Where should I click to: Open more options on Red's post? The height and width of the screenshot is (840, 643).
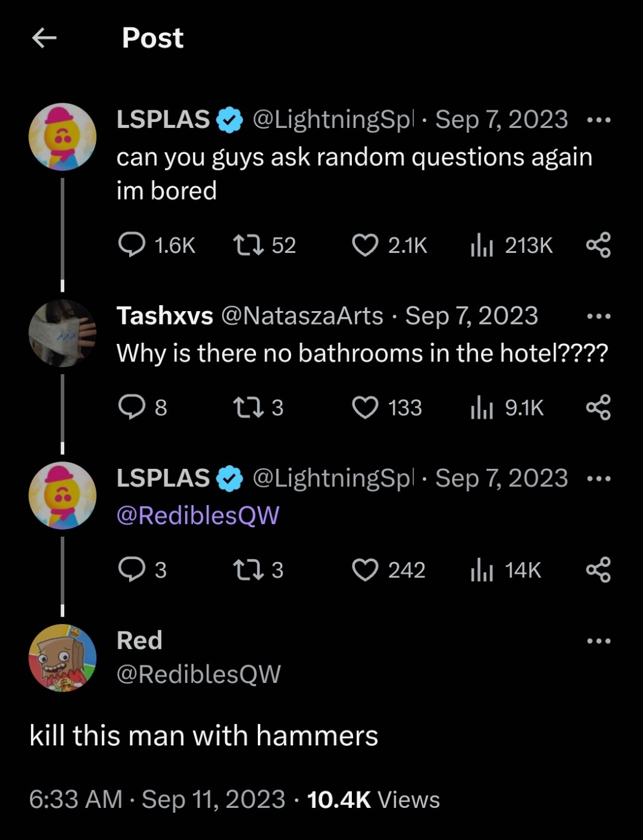click(x=599, y=641)
